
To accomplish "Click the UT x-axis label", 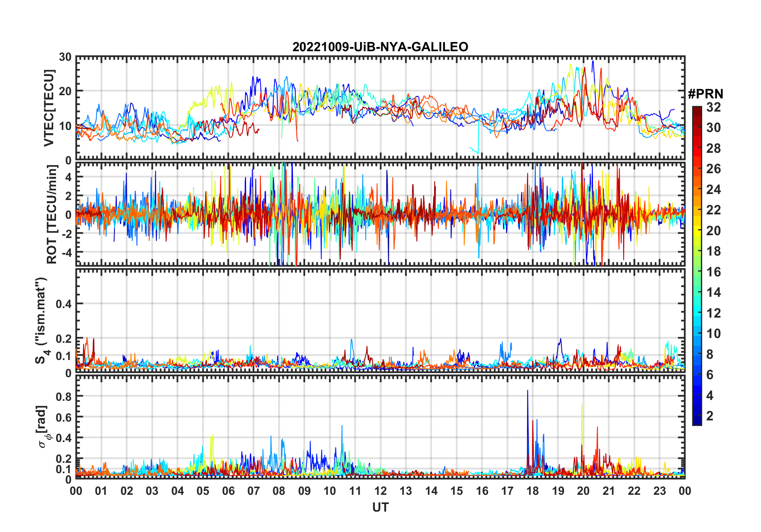I will point(380,508).
